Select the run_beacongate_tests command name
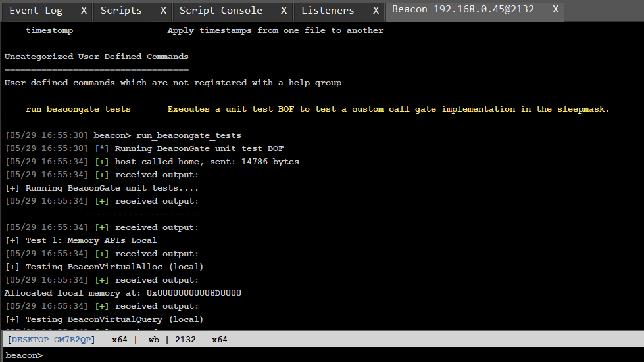The image size is (644, 362). (x=78, y=109)
